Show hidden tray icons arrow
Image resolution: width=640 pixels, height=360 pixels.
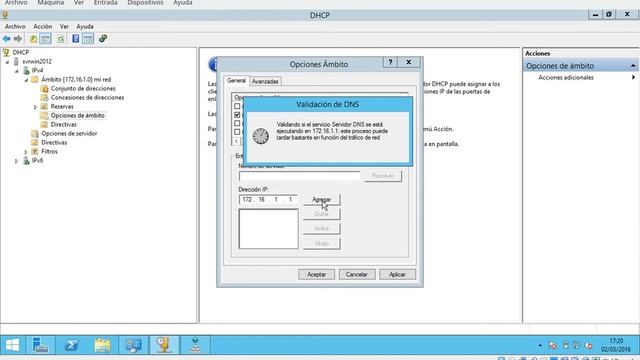click(x=540, y=345)
